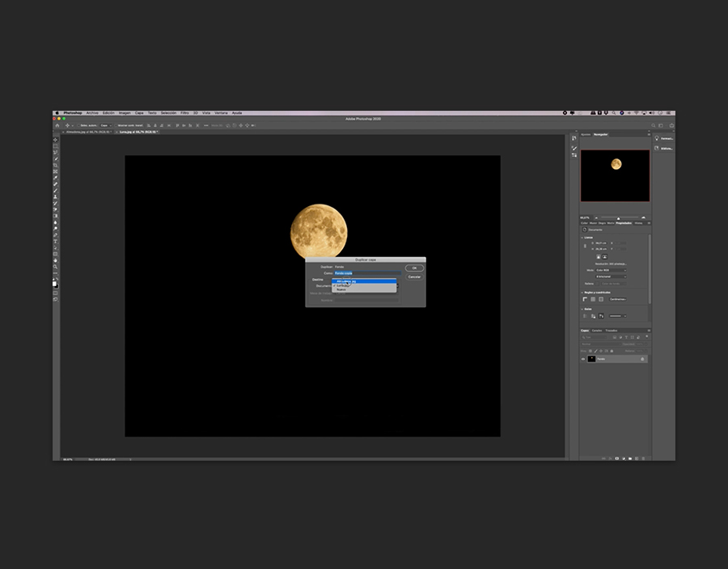This screenshot has height=569, width=728.
Task: Click the share icon at top right
Action: tap(671, 125)
